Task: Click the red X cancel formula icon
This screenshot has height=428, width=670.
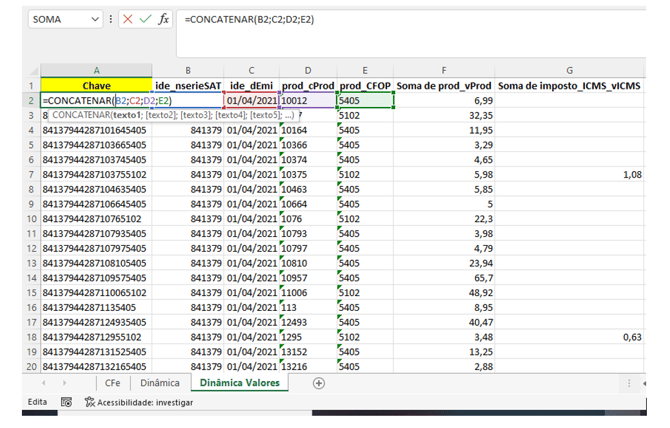Action: coord(127,19)
